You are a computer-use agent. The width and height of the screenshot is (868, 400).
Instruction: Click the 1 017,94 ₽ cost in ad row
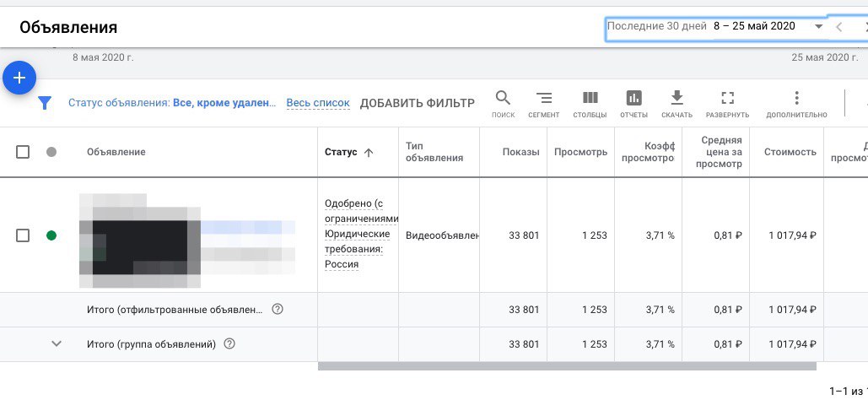(x=793, y=235)
